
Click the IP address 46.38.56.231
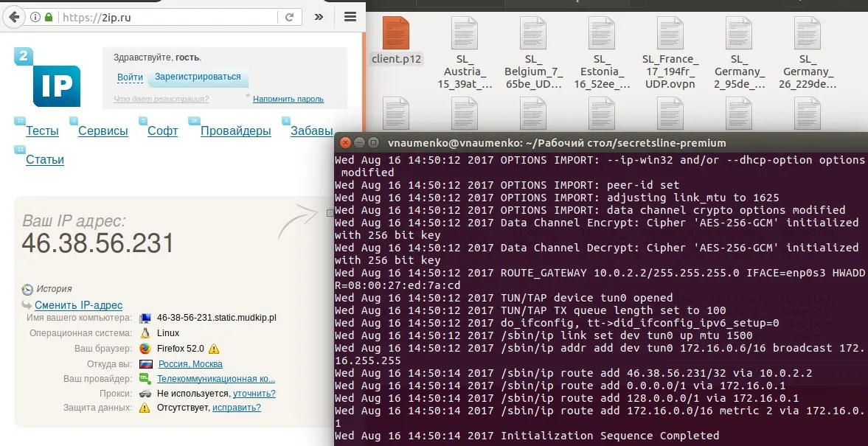[97, 243]
